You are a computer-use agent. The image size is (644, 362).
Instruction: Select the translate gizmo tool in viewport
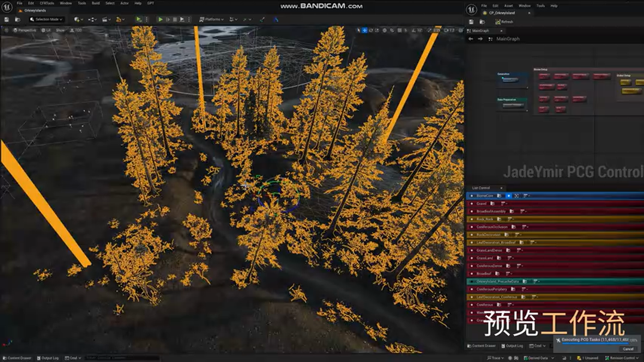point(365,30)
